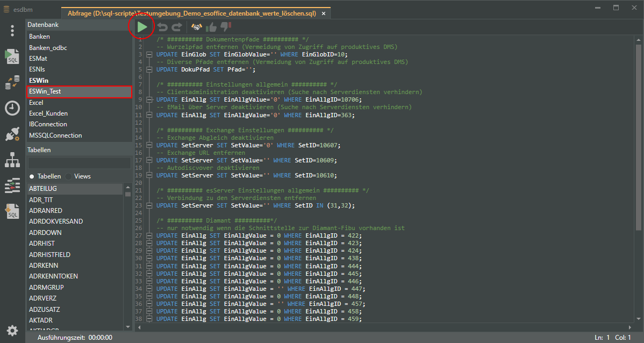This screenshot has height=343, width=644.
Task: Open the plug connection settings icon
Action: tap(12, 134)
